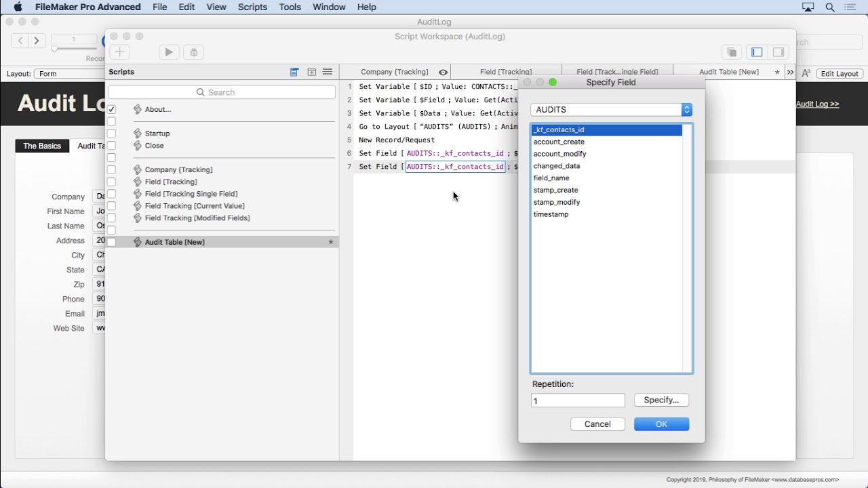The width and height of the screenshot is (868, 488).
Task: Click script icon beside Field Tracking [Current Value]
Action: click(x=138, y=206)
